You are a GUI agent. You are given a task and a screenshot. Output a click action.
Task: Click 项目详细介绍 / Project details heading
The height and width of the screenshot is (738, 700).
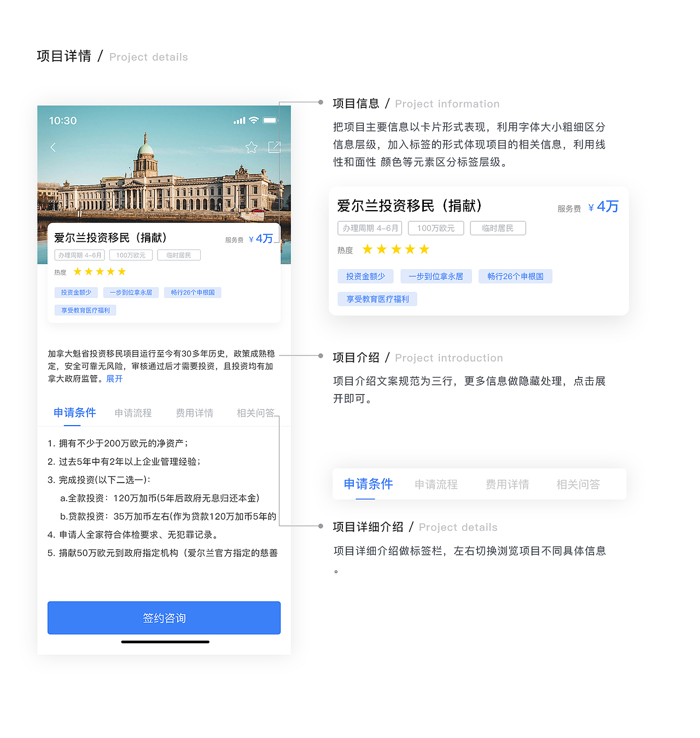click(415, 527)
